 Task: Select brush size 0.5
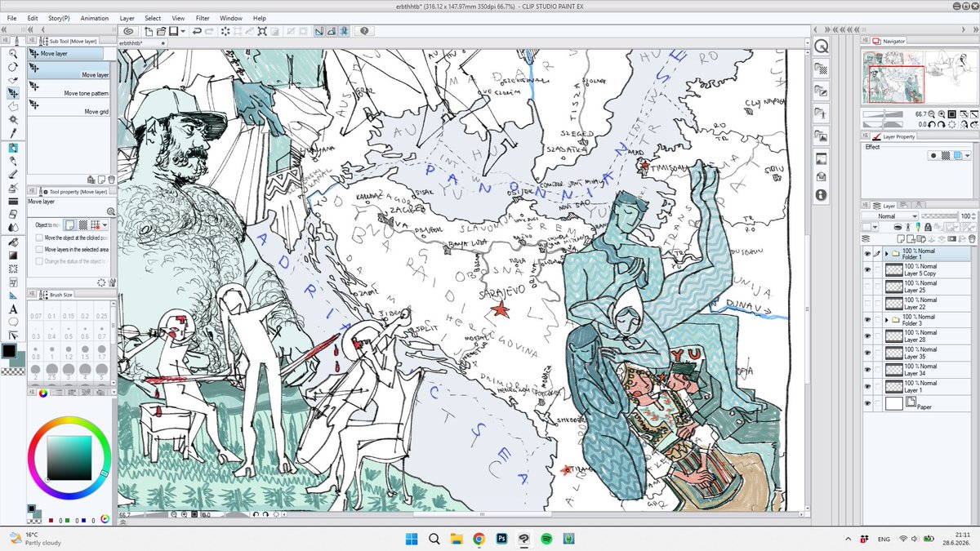pos(69,334)
